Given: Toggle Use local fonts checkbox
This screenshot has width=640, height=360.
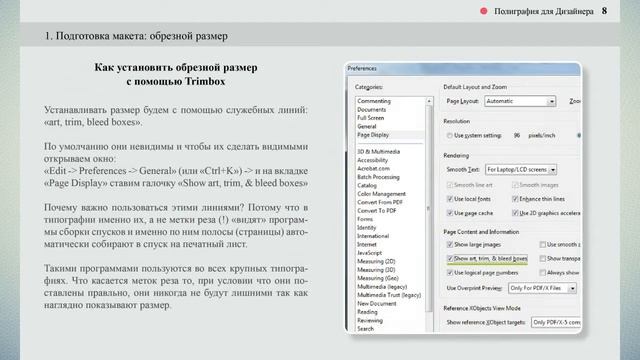Looking at the screenshot, I should pyautogui.click(x=450, y=199).
